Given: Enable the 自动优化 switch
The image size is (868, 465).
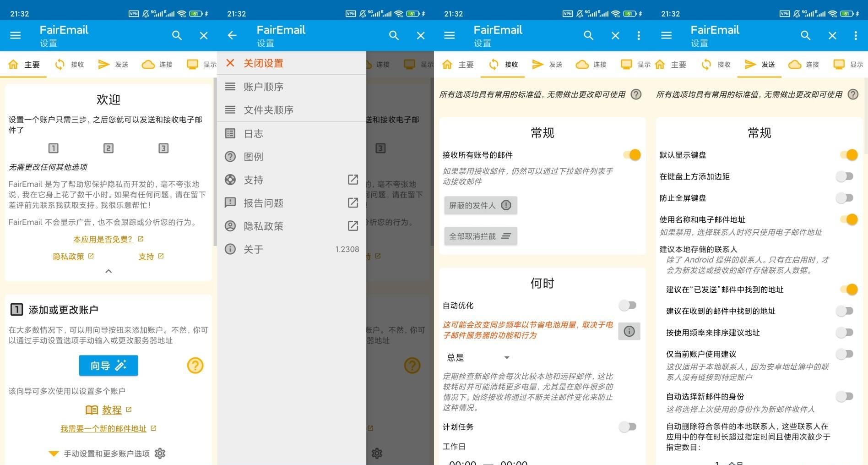Looking at the screenshot, I should coord(628,306).
